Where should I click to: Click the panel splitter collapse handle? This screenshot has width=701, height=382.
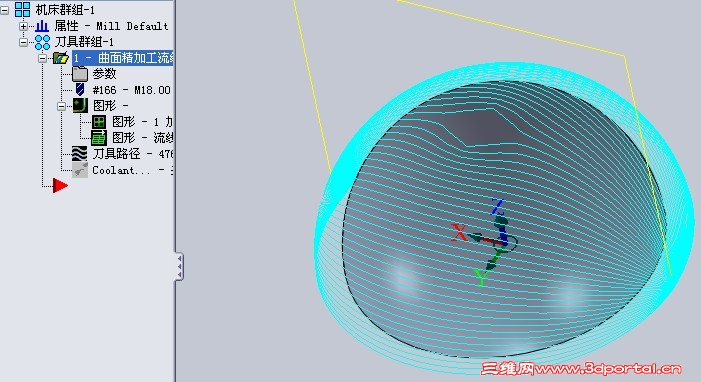click(x=179, y=267)
